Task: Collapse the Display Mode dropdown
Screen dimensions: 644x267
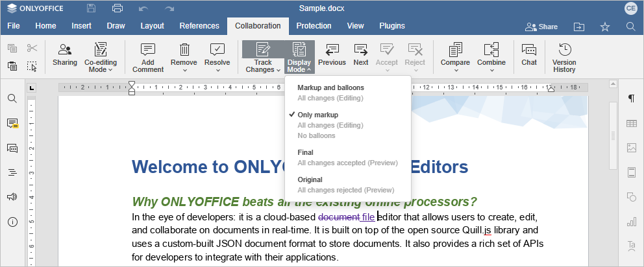Action: pyautogui.click(x=299, y=58)
